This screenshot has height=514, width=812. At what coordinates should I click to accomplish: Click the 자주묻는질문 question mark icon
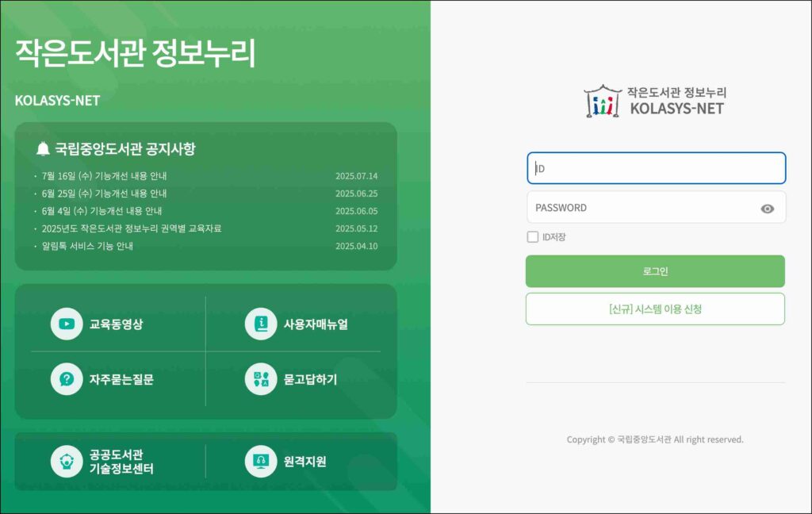(67, 379)
